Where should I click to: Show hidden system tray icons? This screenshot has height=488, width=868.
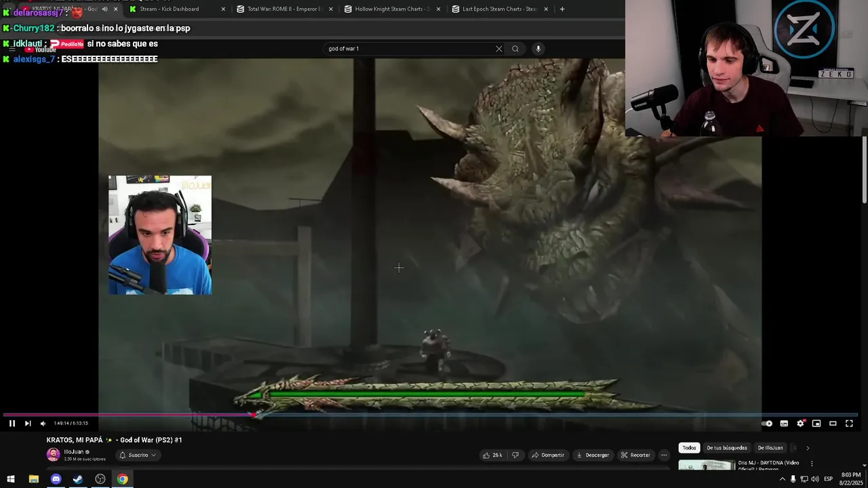coord(782,479)
